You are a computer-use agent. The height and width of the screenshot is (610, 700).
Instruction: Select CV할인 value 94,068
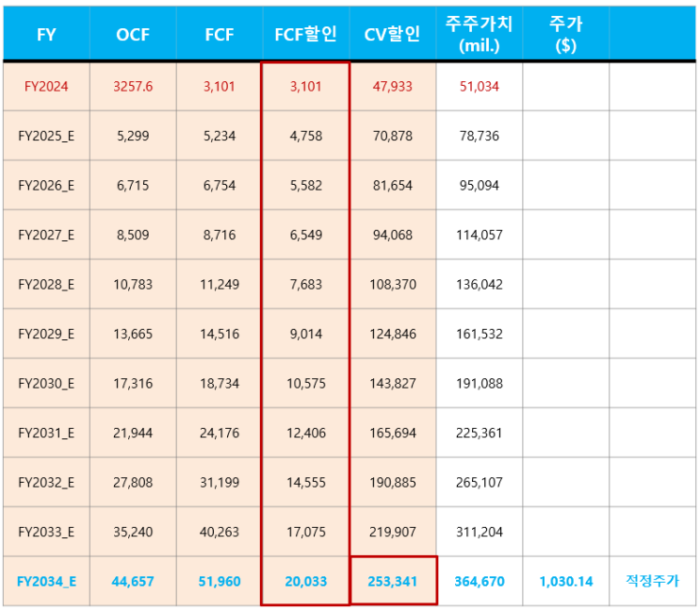393,235
